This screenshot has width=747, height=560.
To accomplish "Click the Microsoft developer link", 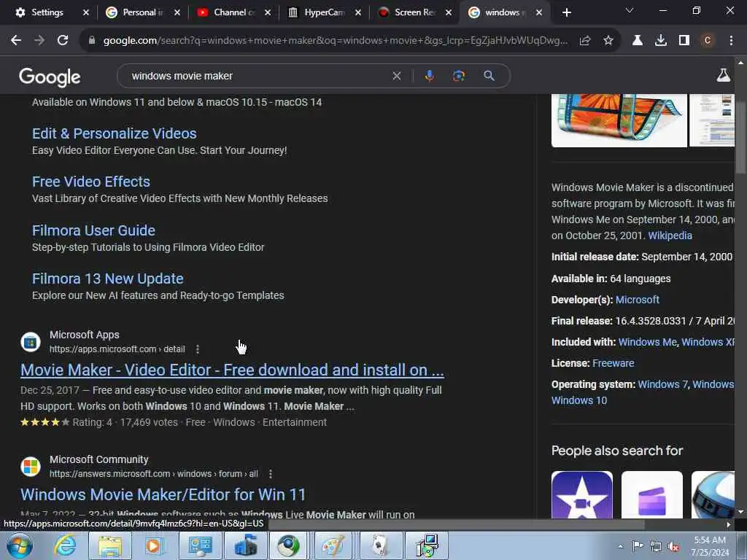I will point(638,300).
